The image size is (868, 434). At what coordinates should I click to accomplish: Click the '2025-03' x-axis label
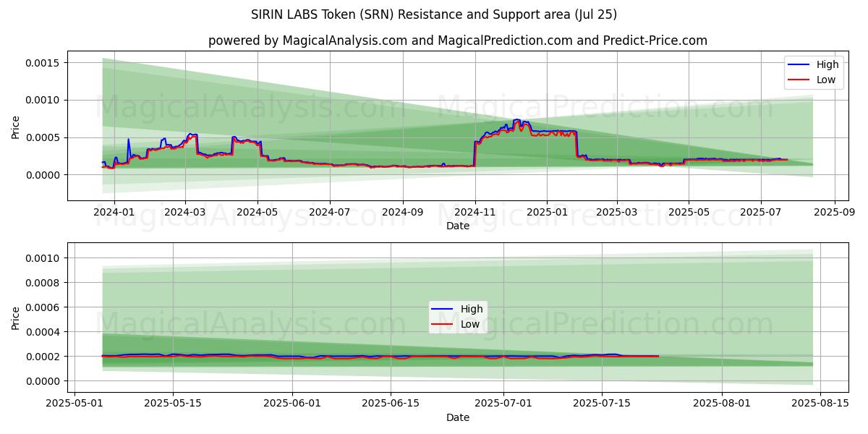[x=617, y=212]
